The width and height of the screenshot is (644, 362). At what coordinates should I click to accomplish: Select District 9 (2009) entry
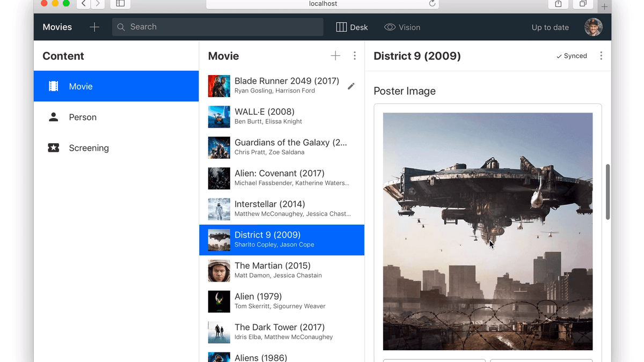(282, 240)
